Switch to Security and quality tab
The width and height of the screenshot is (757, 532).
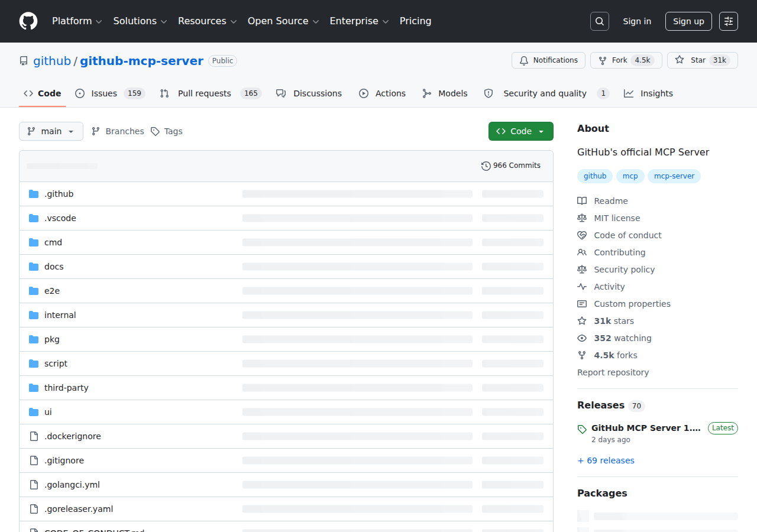(546, 93)
